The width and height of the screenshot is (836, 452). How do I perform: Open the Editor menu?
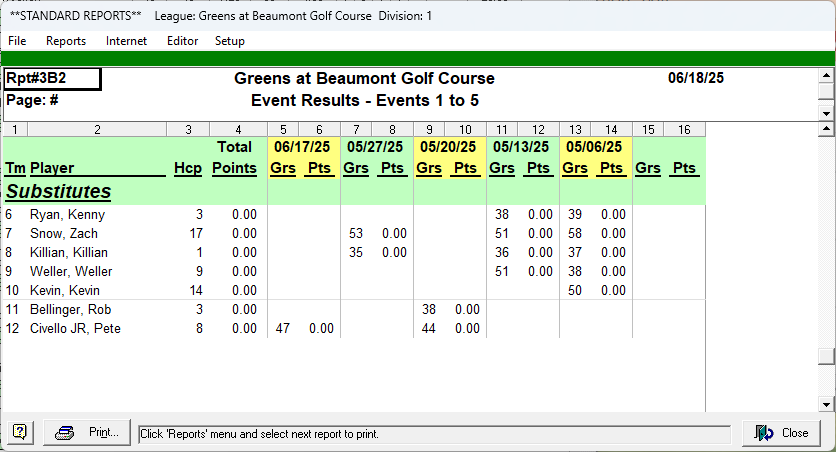182,41
